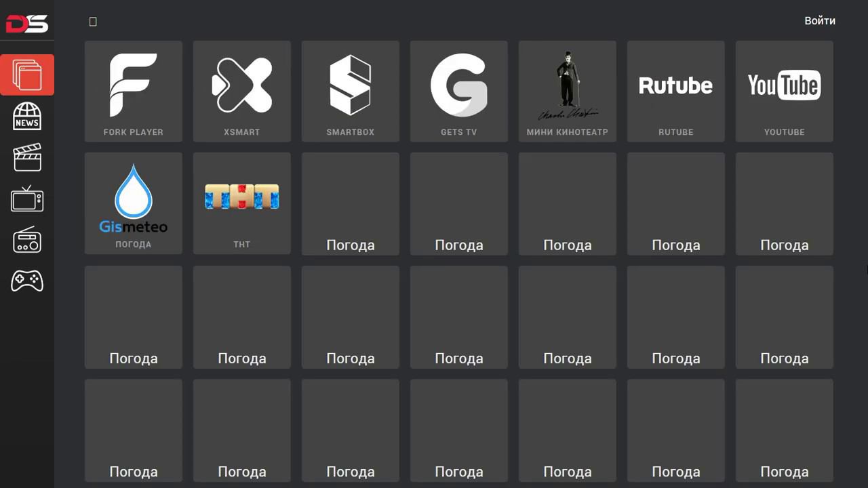Open the Fork Player app tile
This screenshot has width=868, height=488.
click(x=134, y=91)
